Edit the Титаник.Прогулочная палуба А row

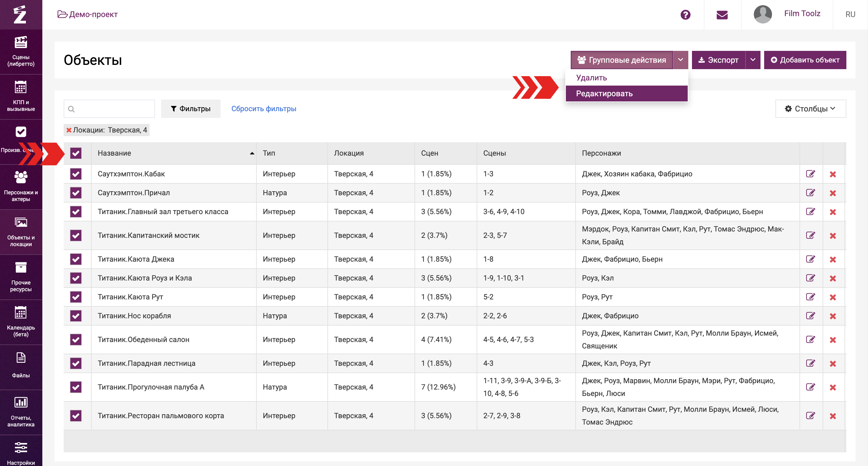click(x=810, y=387)
